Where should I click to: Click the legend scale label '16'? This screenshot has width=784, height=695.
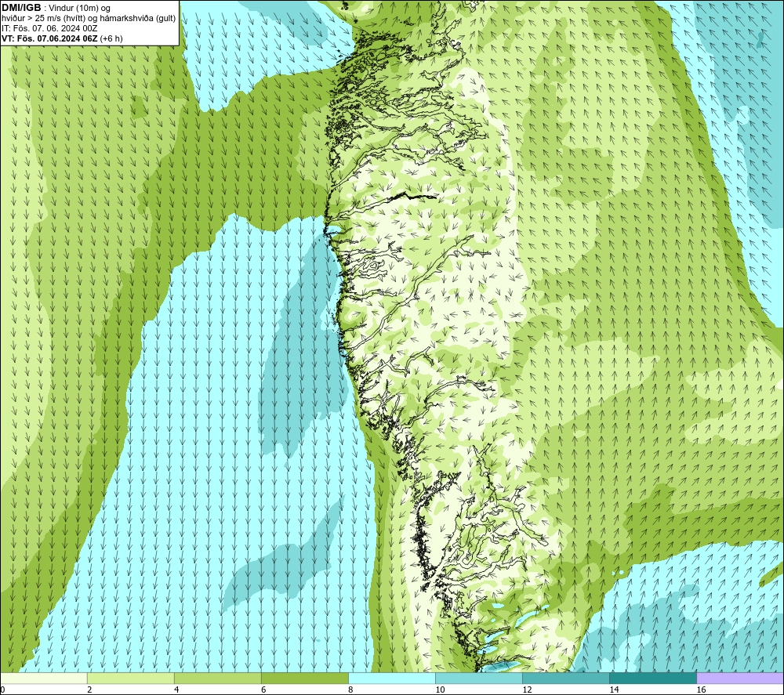pos(700,690)
